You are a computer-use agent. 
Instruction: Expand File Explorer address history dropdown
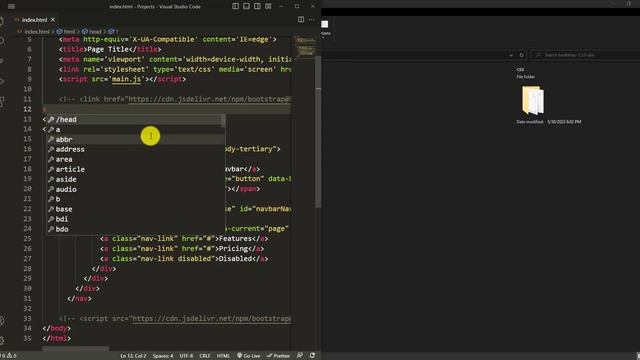tap(511, 55)
